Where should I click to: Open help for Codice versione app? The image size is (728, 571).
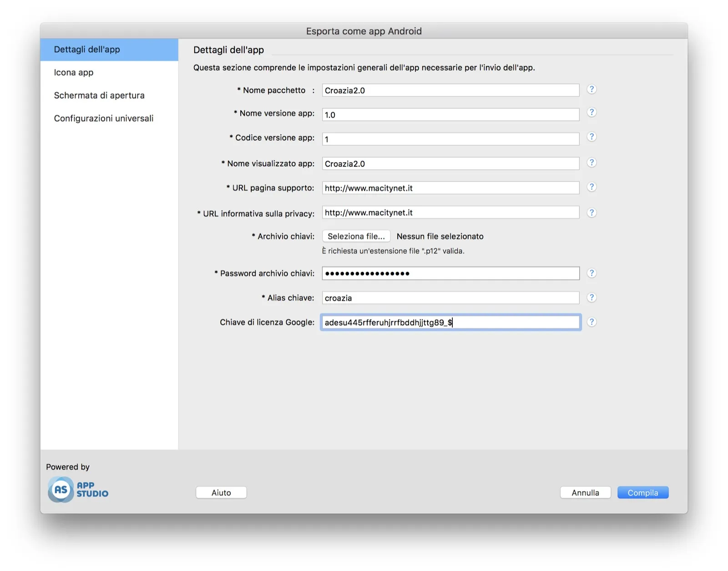tap(591, 136)
